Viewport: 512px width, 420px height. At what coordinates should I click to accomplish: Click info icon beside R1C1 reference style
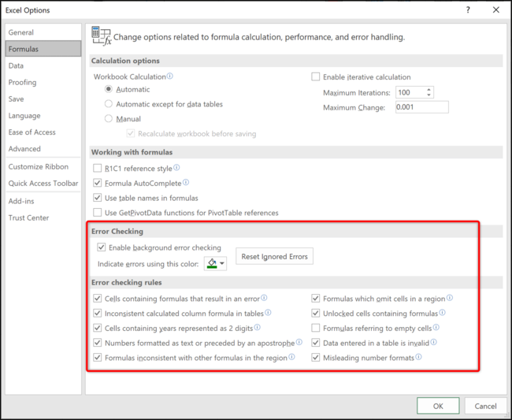(176, 168)
